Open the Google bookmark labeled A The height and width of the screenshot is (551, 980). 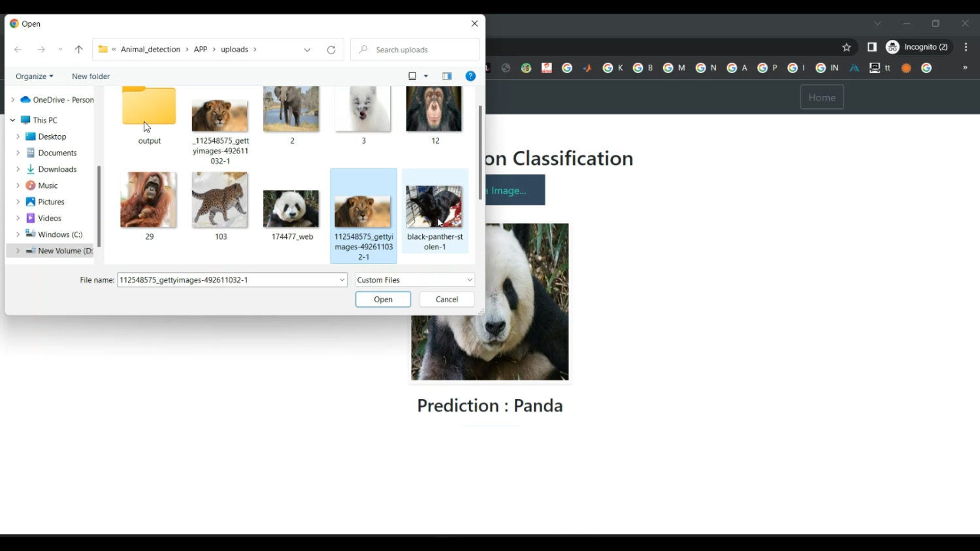737,68
